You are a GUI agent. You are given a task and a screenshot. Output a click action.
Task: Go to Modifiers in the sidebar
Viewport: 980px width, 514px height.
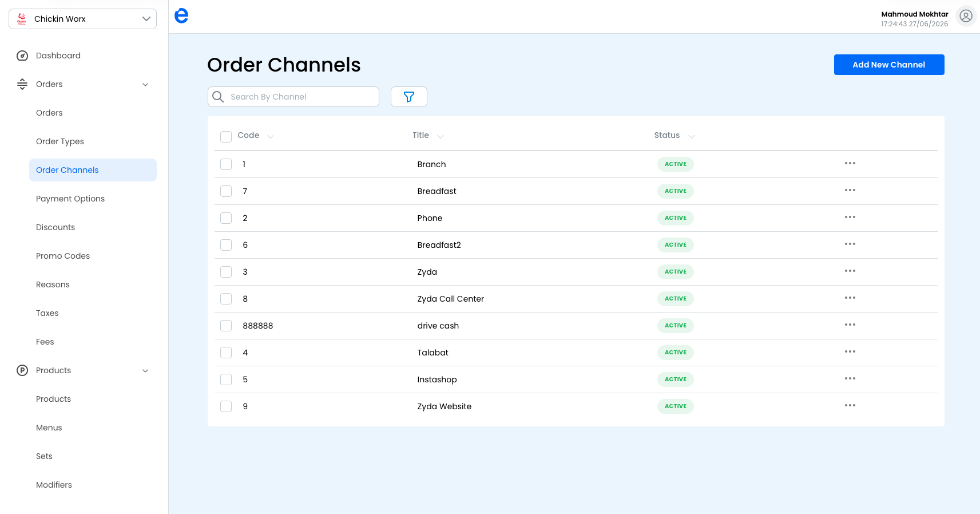(54, 485)
